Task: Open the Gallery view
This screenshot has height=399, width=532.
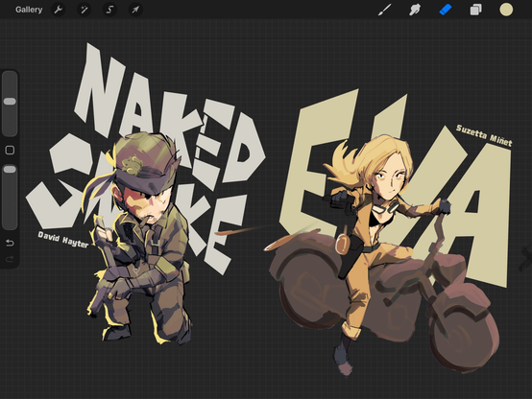Action: (x=29, y=10)
